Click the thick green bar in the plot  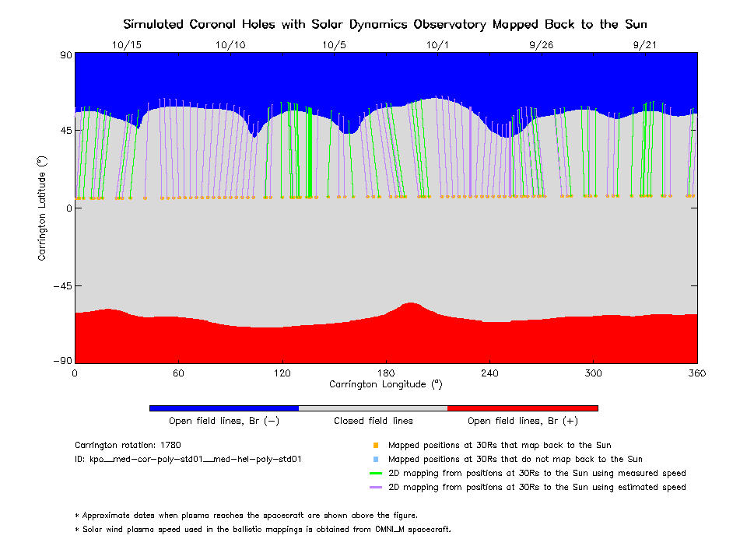tap(310, 152)
